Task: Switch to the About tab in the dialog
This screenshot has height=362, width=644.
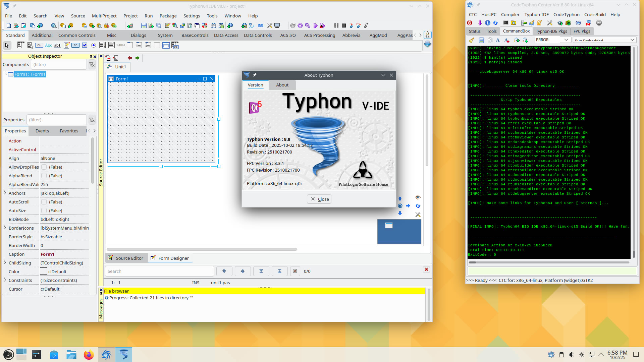Action: pos(282,85)
